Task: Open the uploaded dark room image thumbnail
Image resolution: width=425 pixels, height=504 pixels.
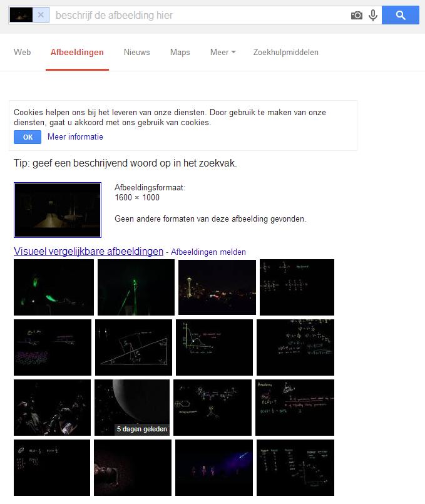Action: point(58,210)
